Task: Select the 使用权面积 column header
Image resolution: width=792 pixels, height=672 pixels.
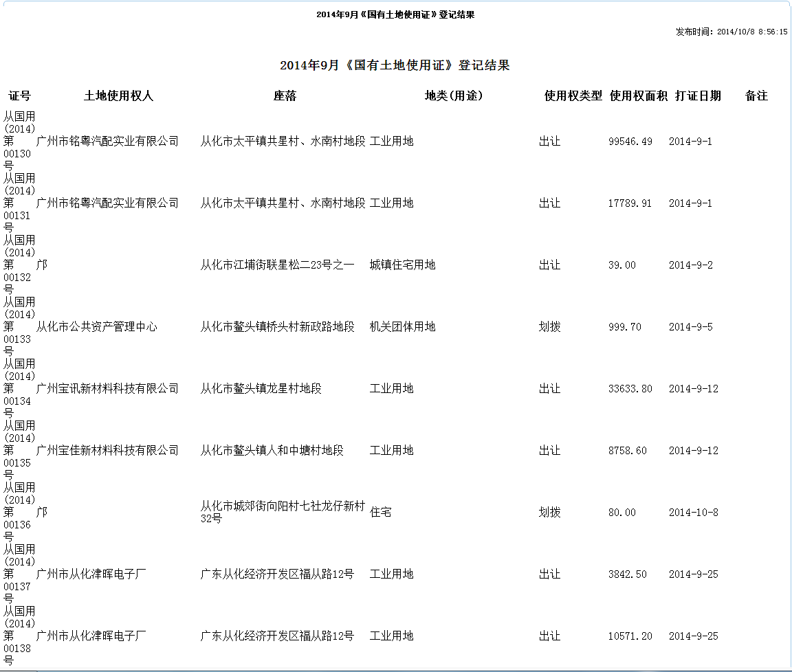Action: [x=638, y=96]
